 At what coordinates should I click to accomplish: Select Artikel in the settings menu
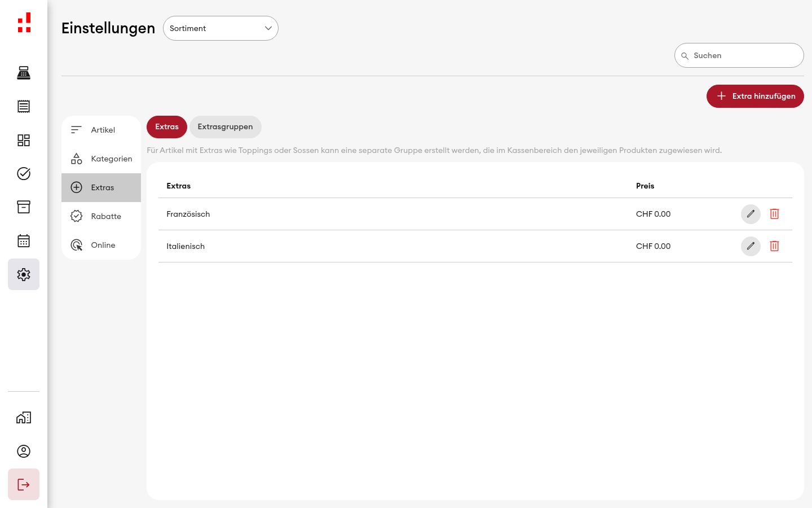[101, 130]
